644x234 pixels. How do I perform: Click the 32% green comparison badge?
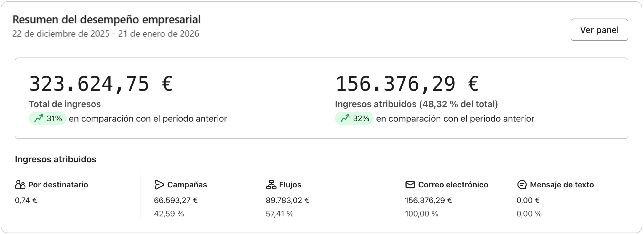click(x=354, y=118)
